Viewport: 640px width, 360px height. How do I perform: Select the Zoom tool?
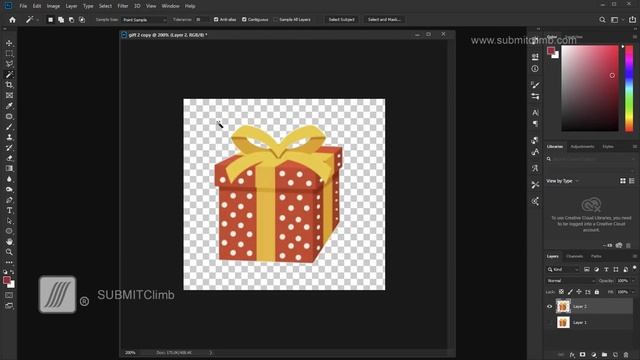pos(9,252)
